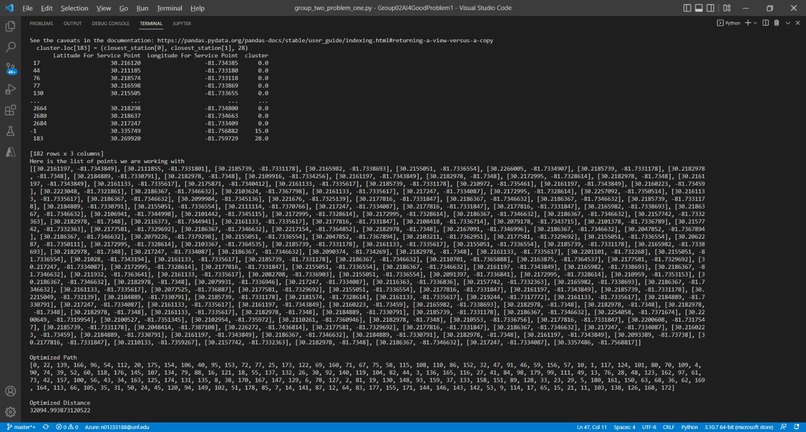806x432 pixels.
Task: Open the File menu
Action: [28, 8]
